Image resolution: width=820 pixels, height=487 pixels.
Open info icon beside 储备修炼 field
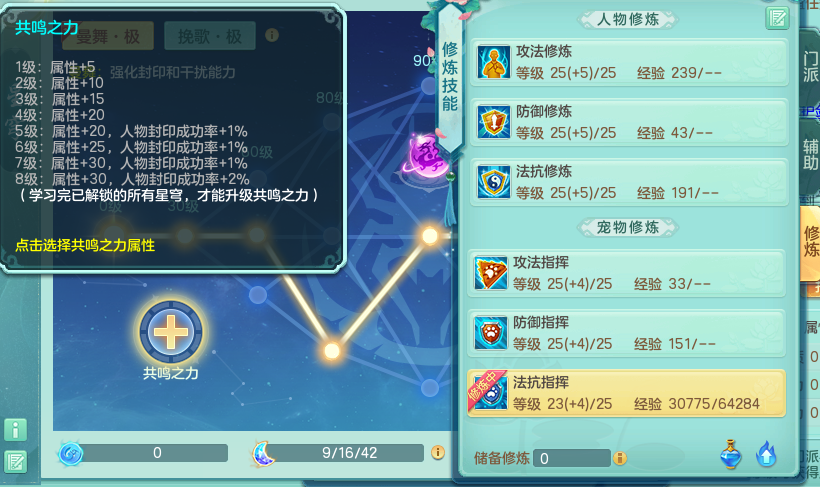coord(620,458)
